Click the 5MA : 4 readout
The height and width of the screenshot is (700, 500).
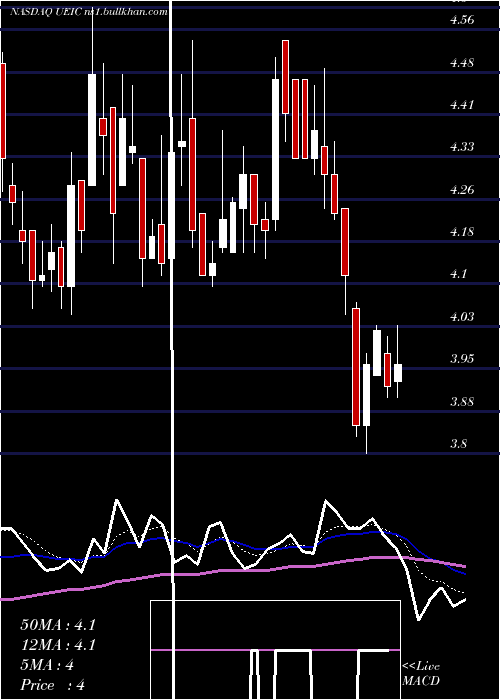(x=47, y=665)
